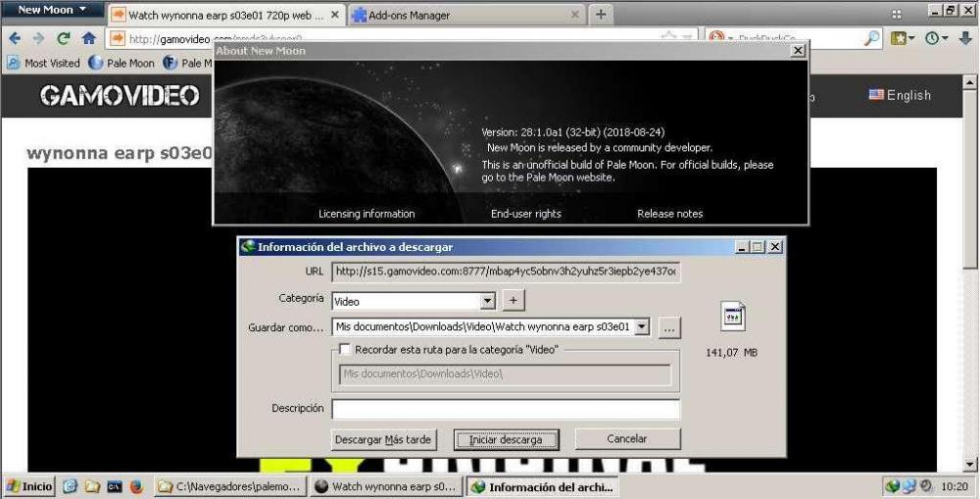
Task: Reload the page with the refresh icon
Action: pyautogui.click(x=64, y=38)
